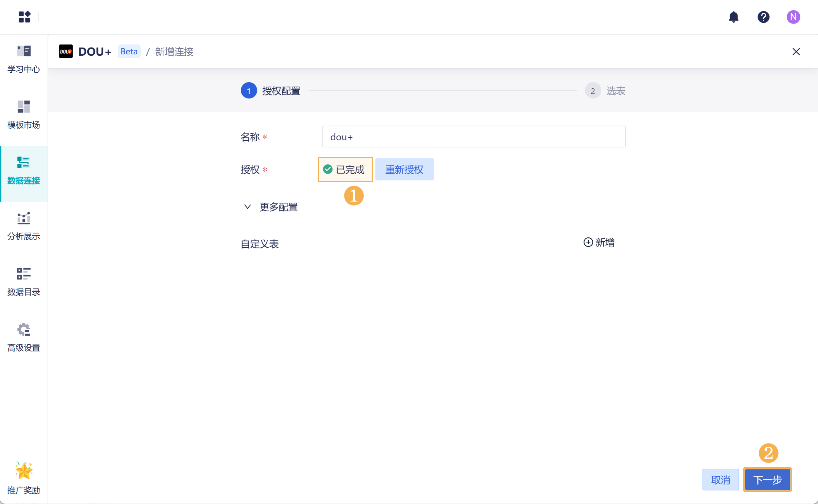818x504 pixels.
Task: Click step 2 选表 indicator
Action: click(593, 91)
